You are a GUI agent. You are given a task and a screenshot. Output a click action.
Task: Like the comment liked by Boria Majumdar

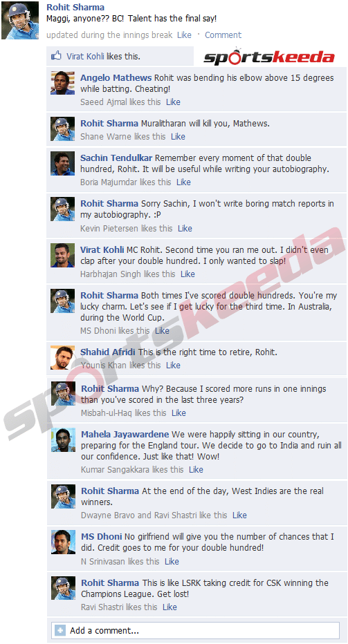pos(183,182)
